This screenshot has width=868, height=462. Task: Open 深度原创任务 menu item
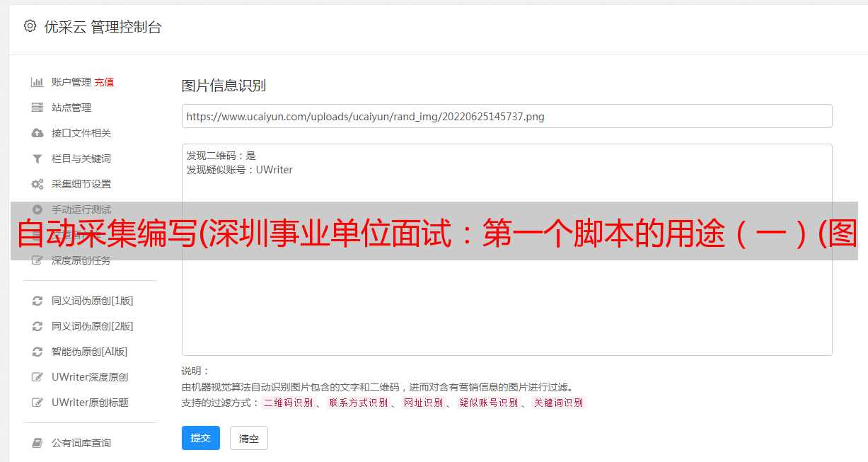coord(81,260)
